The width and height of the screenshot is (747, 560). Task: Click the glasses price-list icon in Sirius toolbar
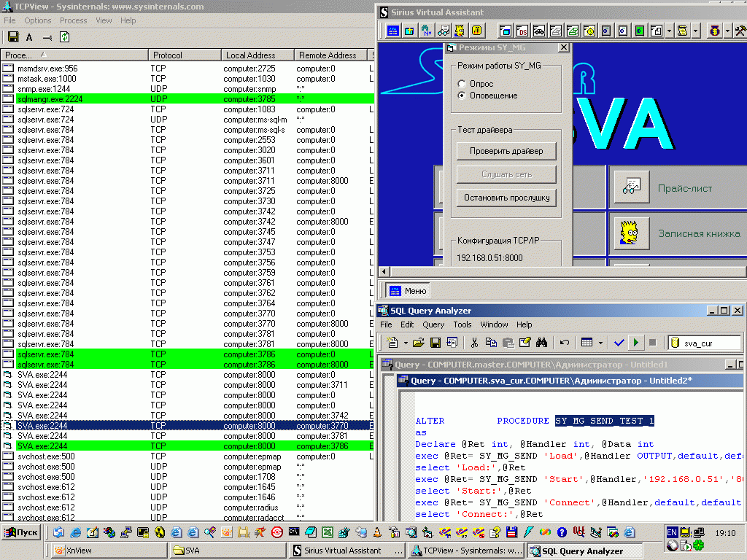click(443, 31)
